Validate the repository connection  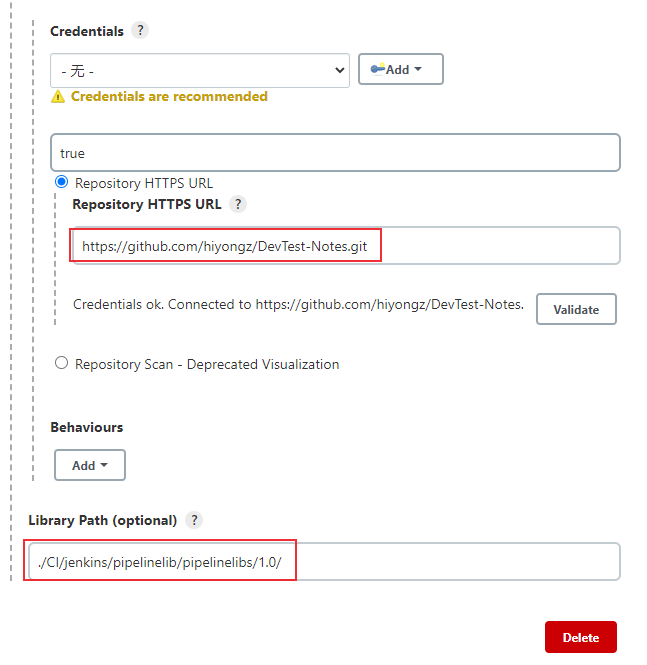point(576,309)
